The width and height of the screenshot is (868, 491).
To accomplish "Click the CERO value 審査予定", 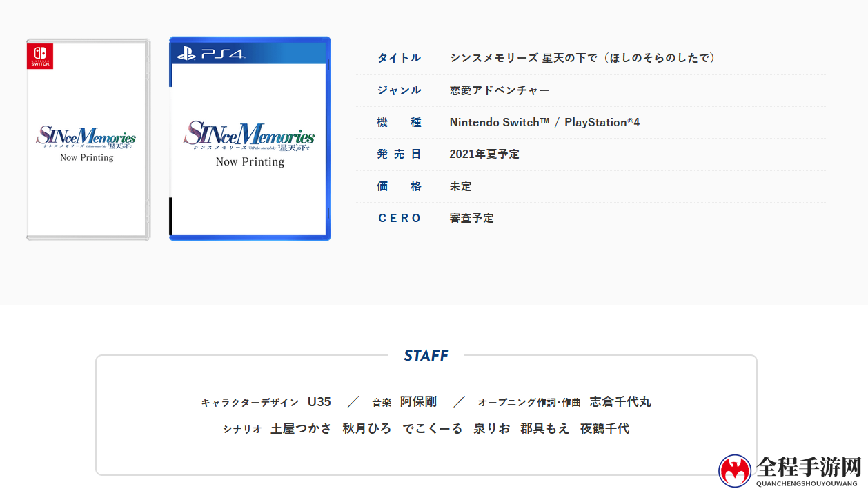I will [x=471, y=218].
